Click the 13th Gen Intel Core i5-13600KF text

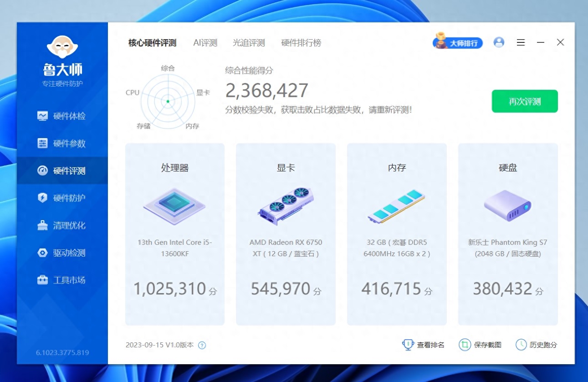coord(175,248)
